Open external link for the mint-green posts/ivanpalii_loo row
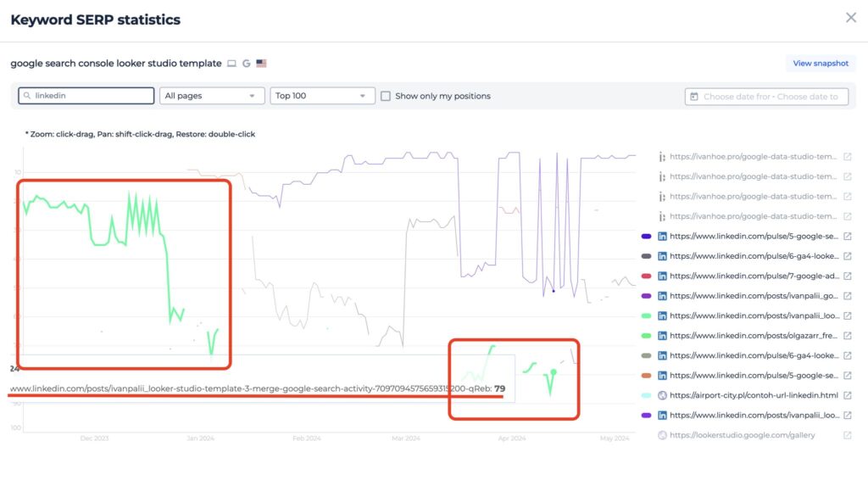The width and height of the screenshot is (868, 480). (x=847, y=315)
